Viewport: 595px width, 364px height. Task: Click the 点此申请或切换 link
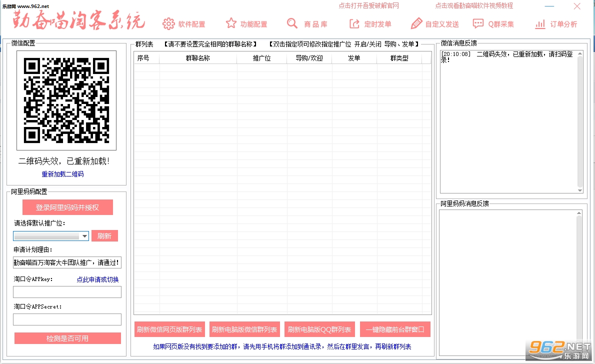click(97, 279)
